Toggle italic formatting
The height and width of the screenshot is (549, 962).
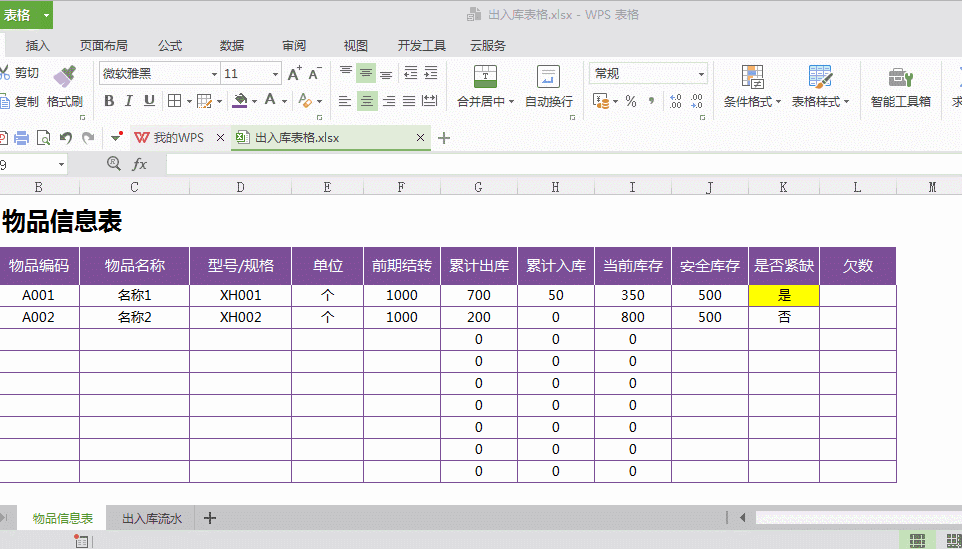pos(129,101)
